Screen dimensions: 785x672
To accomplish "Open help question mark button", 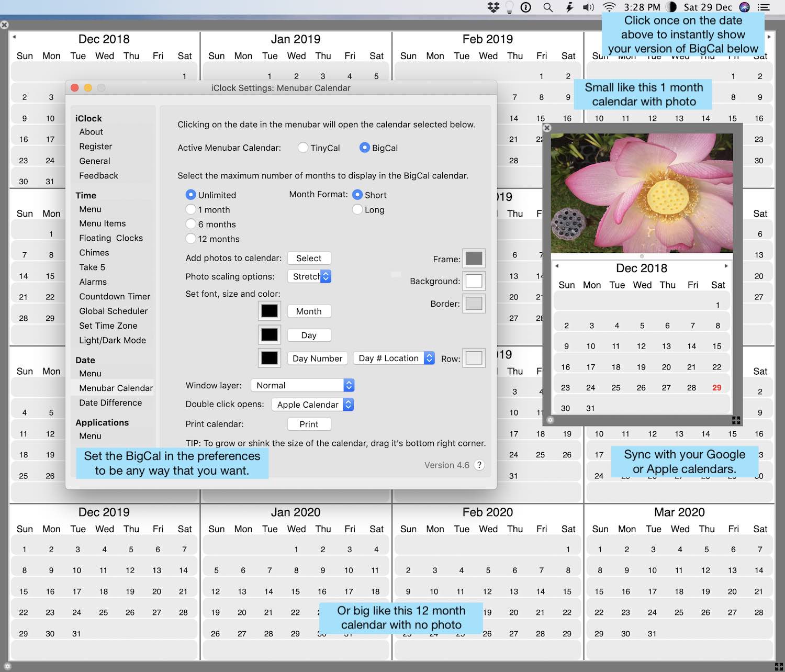I will pos(479,465).
